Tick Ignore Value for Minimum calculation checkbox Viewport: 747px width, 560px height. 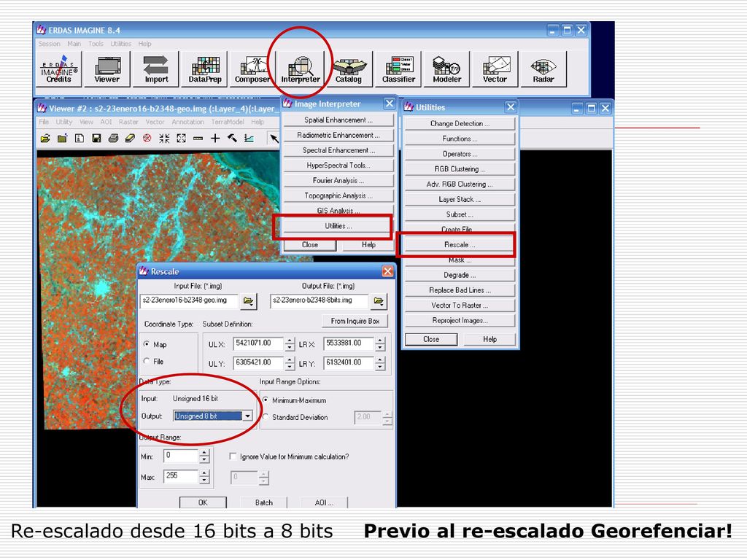click(x=233, y=456)
